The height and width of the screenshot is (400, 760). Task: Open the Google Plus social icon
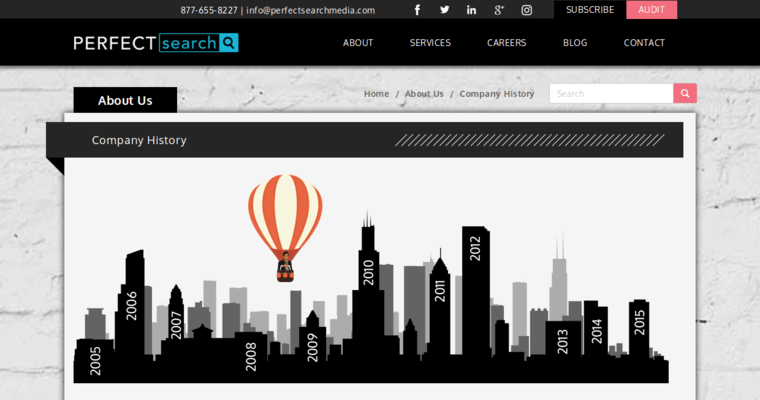tap(499, 10)
